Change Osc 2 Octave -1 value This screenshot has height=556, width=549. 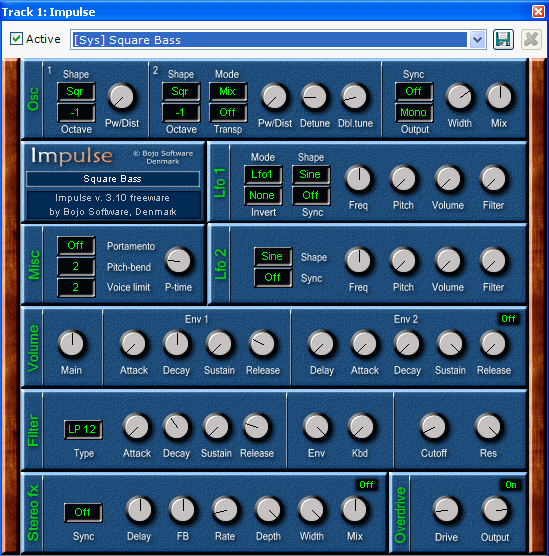pyautogui.click(x=181, y=113)
